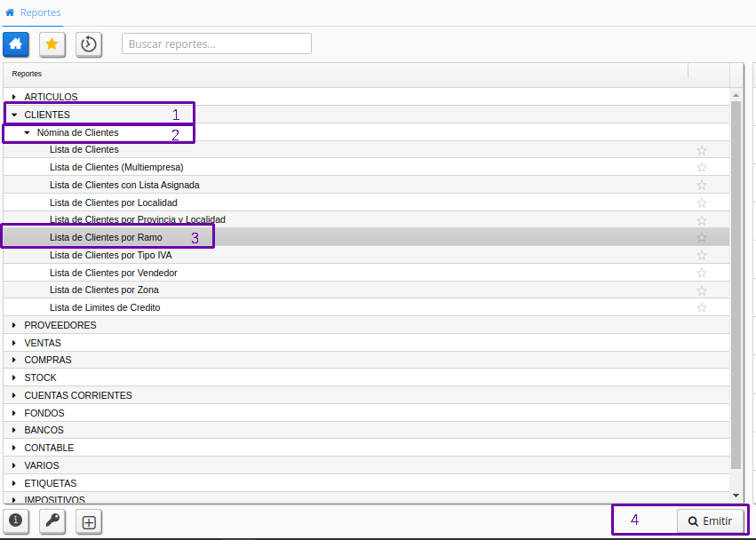This screenshot has height=540, width=756.
Task: Click the ETIQUETAS category label
Action: tap(51, 483)
